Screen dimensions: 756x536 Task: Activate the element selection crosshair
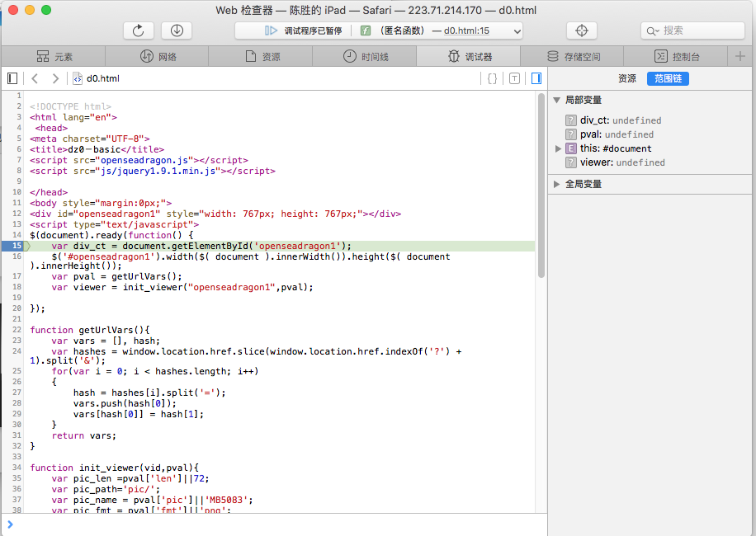point(582,31)
